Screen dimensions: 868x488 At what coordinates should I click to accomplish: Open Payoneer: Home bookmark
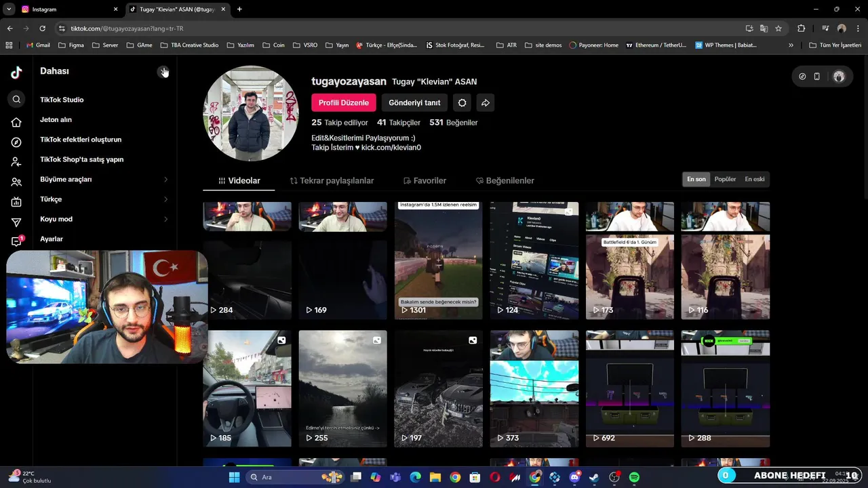pos(593,45)
